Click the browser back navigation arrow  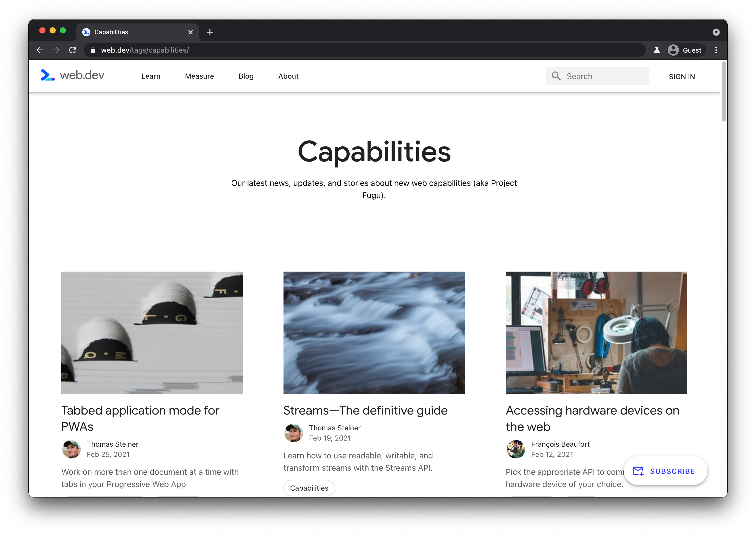tap(39, 50)
